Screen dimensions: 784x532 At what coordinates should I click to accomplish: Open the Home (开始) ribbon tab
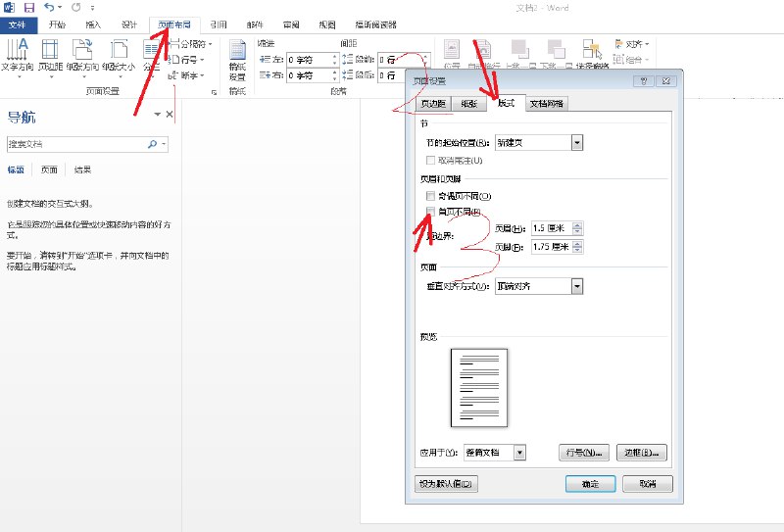click(57, 25)
